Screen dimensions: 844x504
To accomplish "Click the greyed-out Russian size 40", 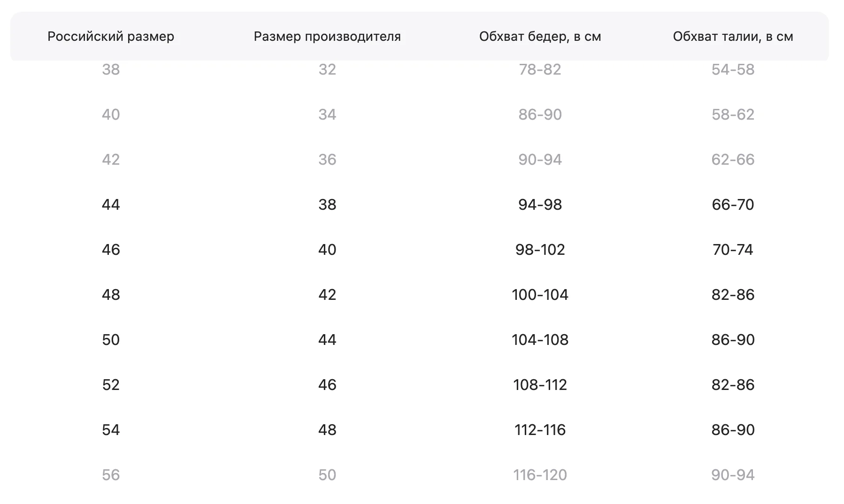I will click(x=111, y=115).
